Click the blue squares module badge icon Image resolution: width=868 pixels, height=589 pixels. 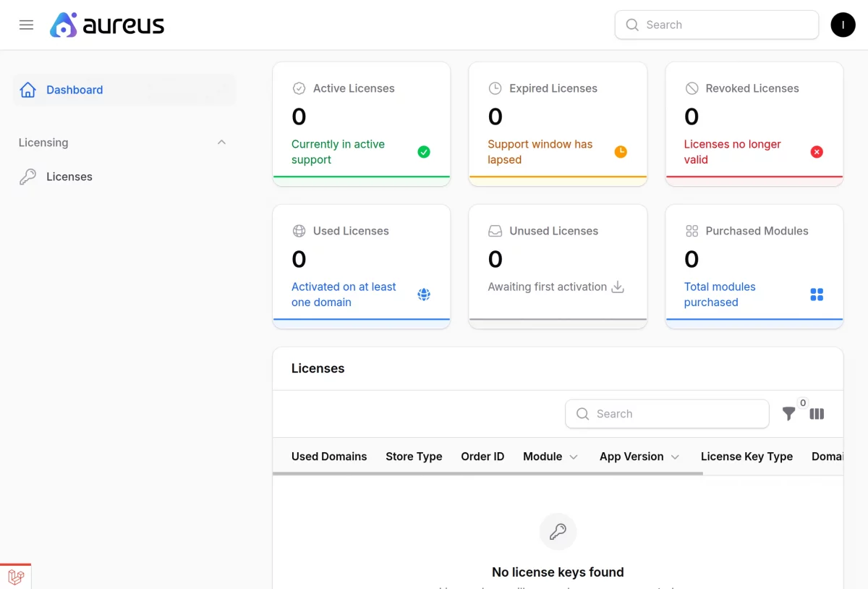pyautogui.click(x=817, y=294)
